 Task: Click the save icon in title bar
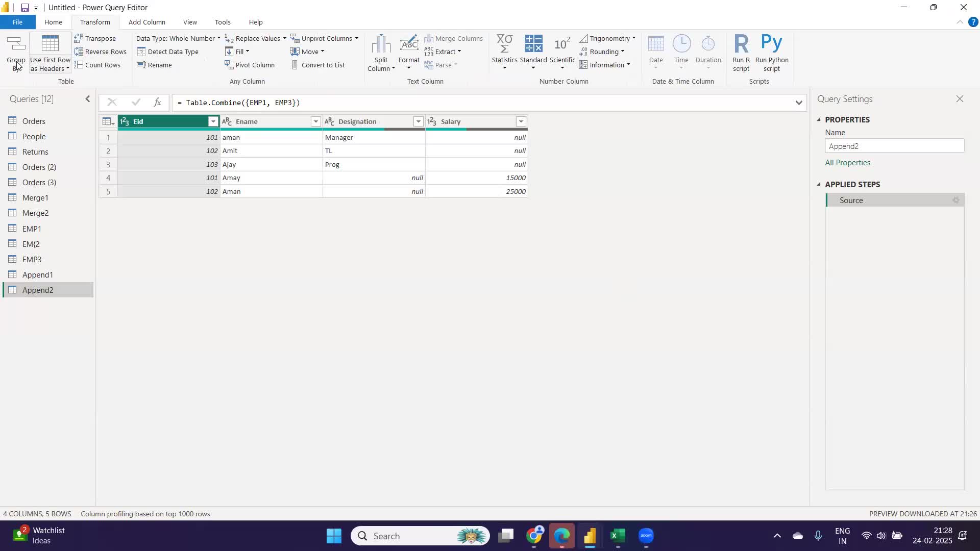tap(24, 8)
